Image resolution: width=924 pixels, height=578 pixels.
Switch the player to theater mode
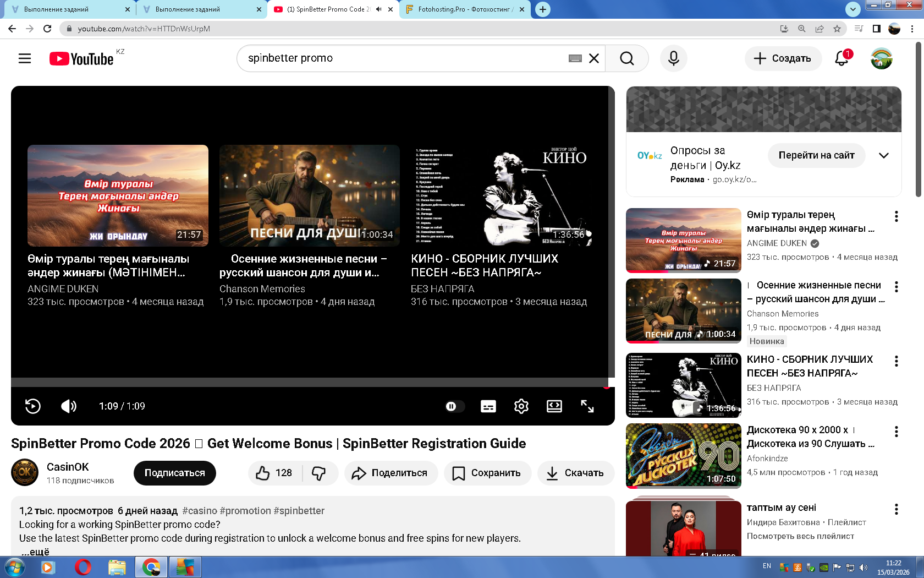pos(554,406)
